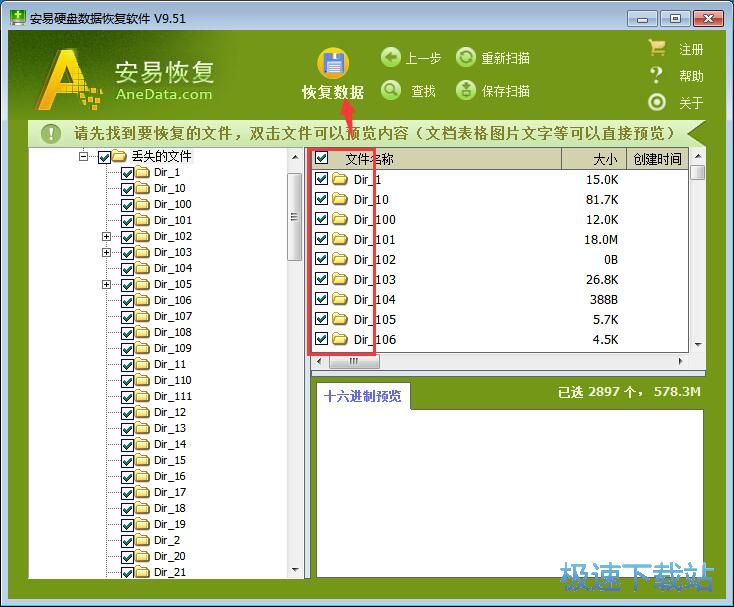Click the folder icon of Dir_10 in the file list

(x=340, y=199)
